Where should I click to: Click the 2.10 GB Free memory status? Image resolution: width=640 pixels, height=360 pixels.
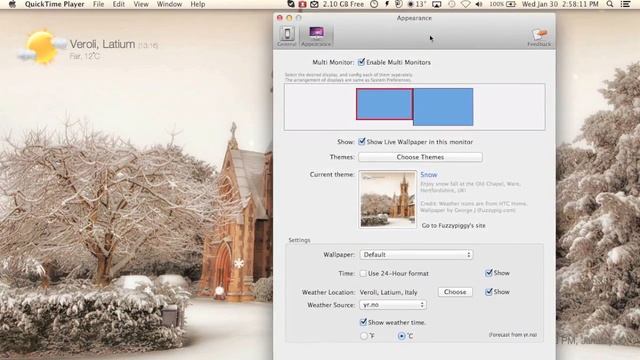pyautogui.click(x=343, y=4)
